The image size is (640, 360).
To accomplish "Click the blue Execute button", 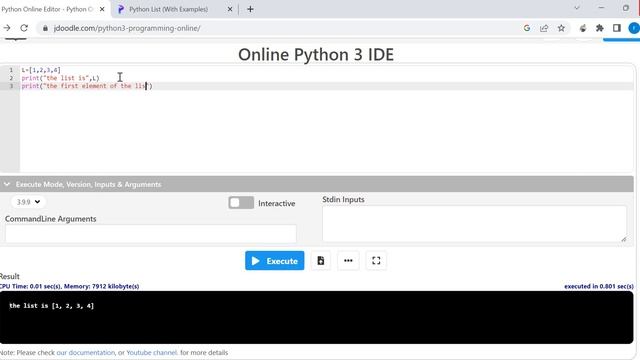I will [275, 260].
